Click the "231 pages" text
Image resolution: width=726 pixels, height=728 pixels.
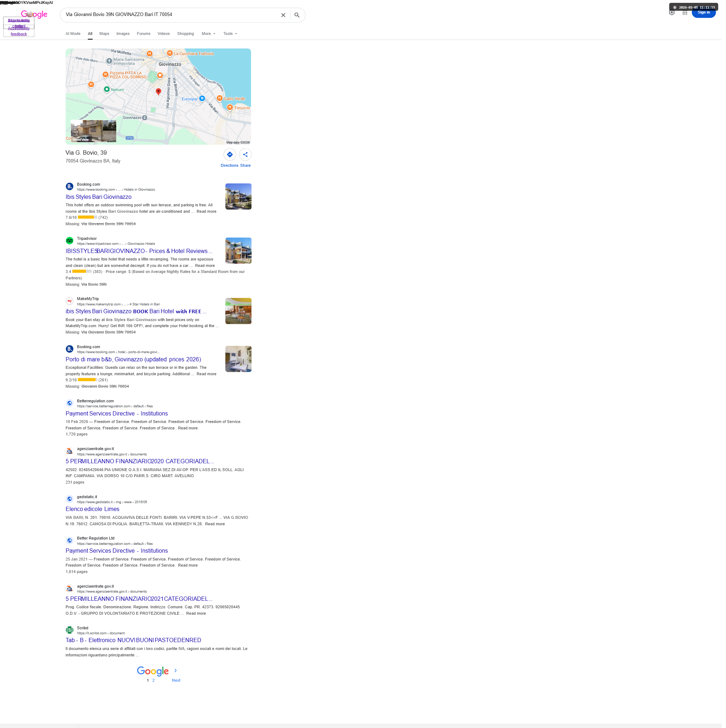[76, 485]
